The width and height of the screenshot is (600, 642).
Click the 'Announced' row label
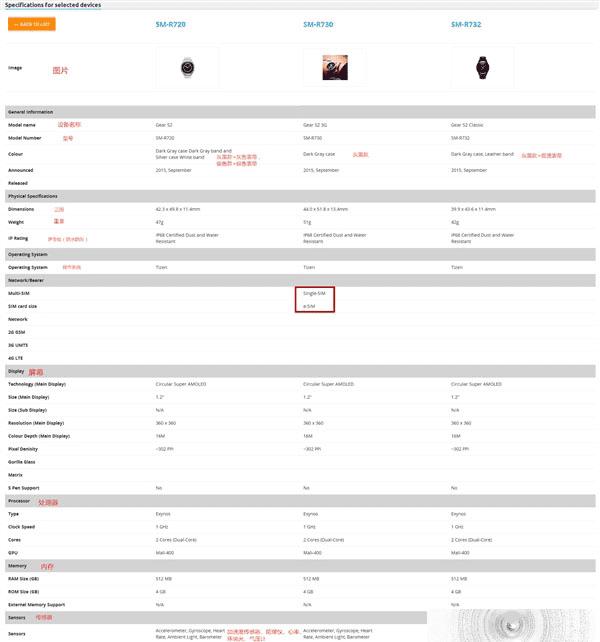[20, 170]
